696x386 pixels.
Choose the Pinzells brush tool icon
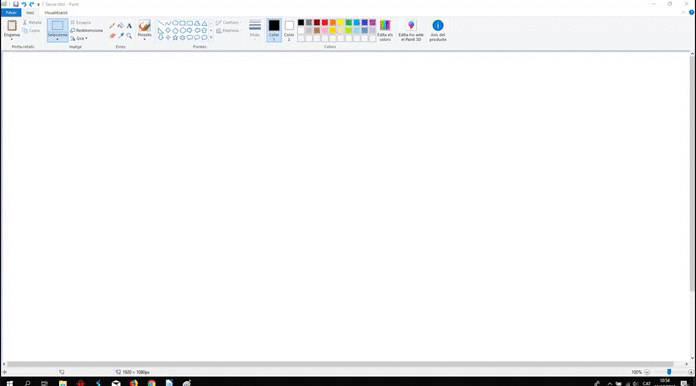[144, 25]
